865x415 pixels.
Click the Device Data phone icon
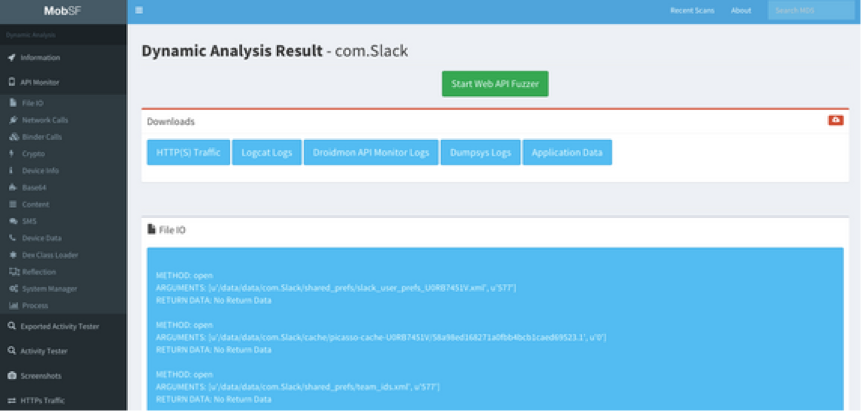tap(13, 238)
